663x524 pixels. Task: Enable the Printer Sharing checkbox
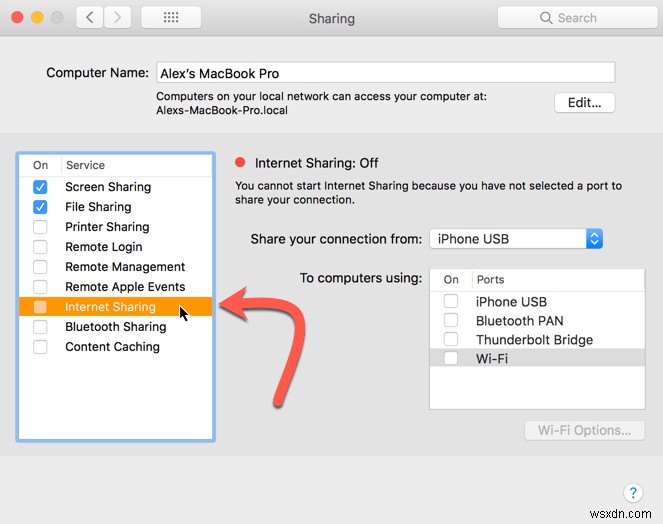pyautogui.click(x=40, y=227)
